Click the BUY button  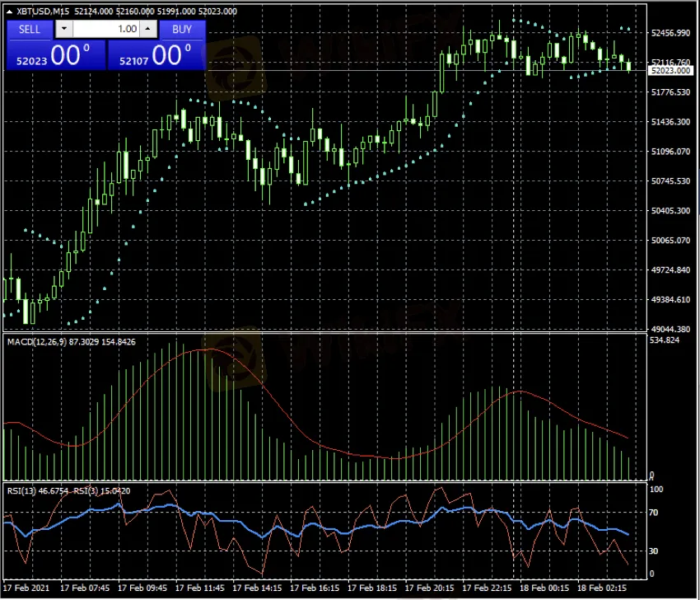point(182,30)
